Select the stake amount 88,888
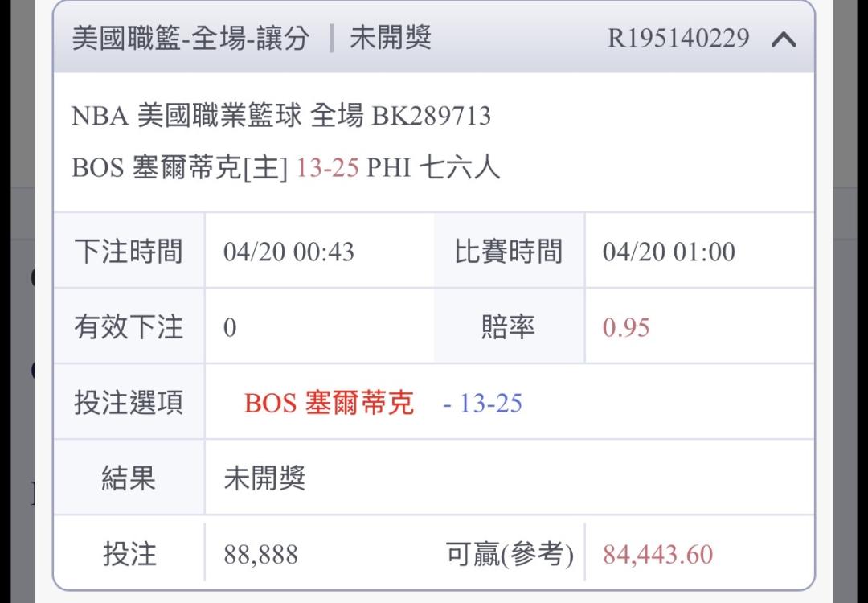This screenshot has height=603, width=868. pyautogui.click(x=260, y=555)
